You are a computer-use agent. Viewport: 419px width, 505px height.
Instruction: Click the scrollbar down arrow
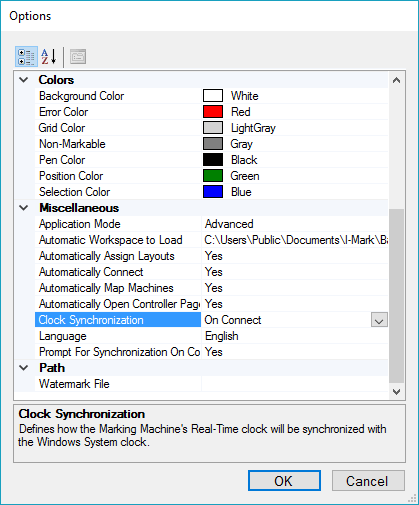[x=396, y=392]
